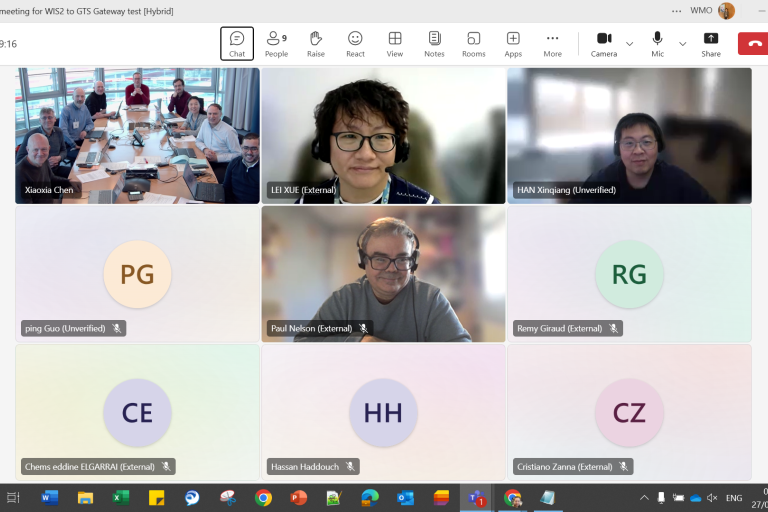768x512 pixels.
Task: Leave the call with red button
Action: click(x=754, y=43)
